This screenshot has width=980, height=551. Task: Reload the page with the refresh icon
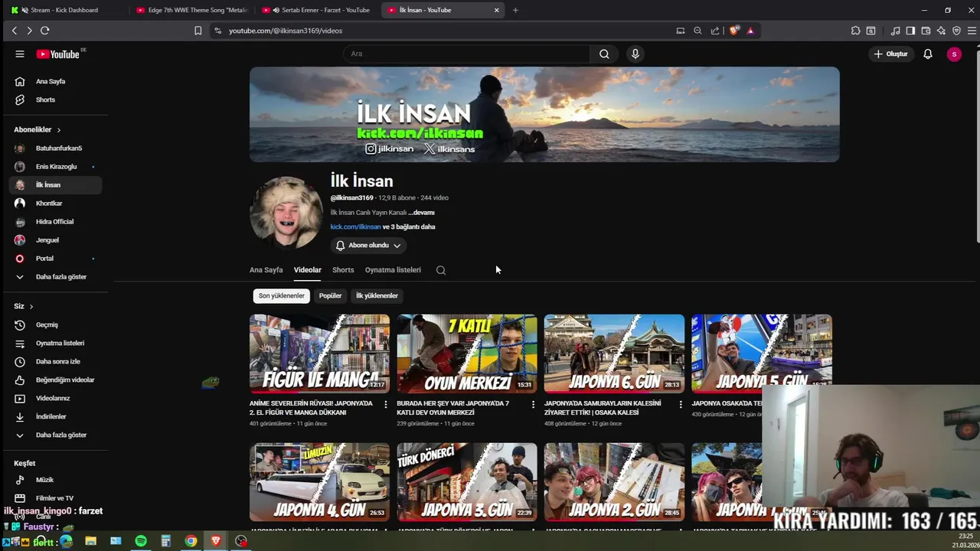(x=44, y=31)
